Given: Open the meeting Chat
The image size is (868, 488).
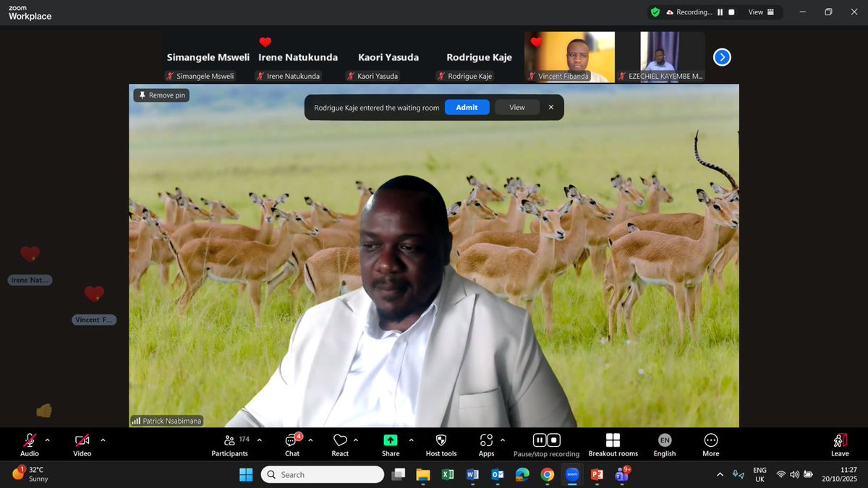Looking at the screenshot, I should pyautogui.click(x=292, y=441).
